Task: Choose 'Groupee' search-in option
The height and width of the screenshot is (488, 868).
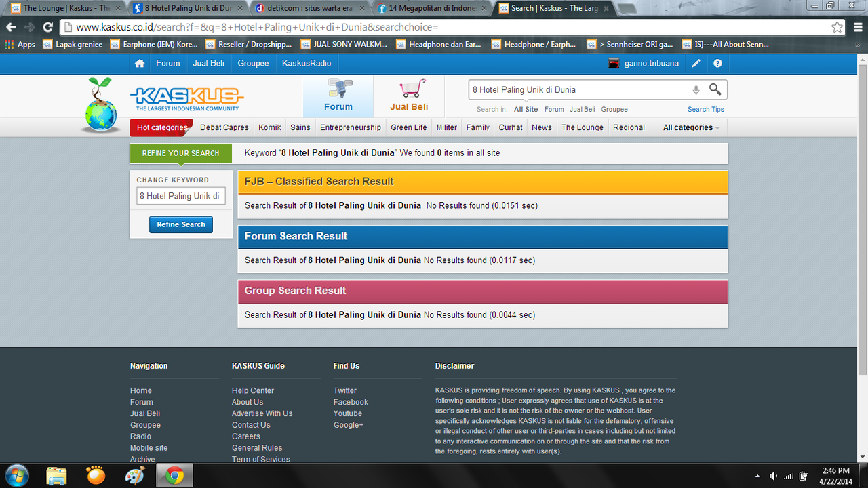Action: pos(614,109)
